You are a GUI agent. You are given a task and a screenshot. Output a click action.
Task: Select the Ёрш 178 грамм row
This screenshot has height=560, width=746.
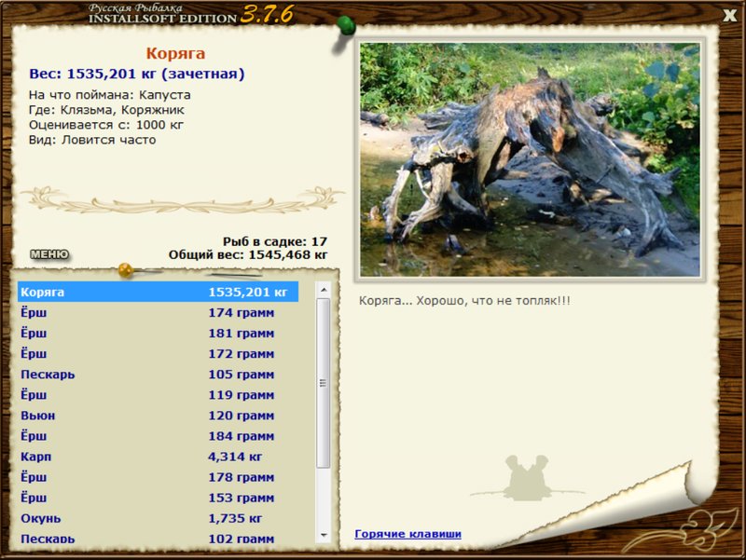158,477
